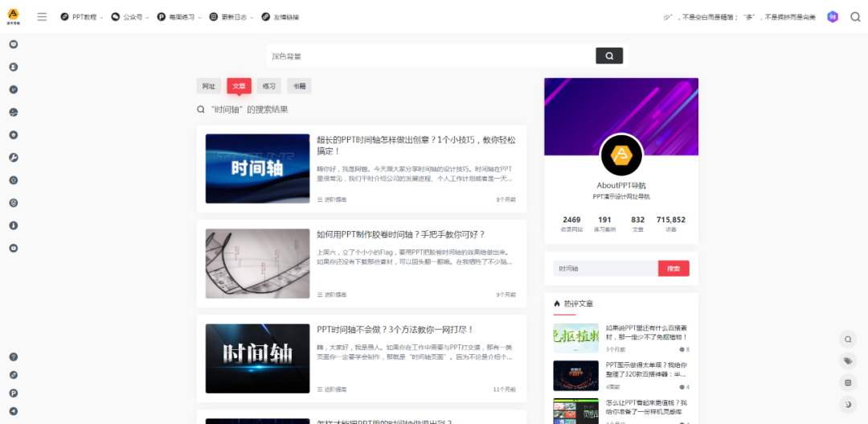The image size is (868, 424).
Task: Click 进阶提高 category under first article
Action: [332, 200]
